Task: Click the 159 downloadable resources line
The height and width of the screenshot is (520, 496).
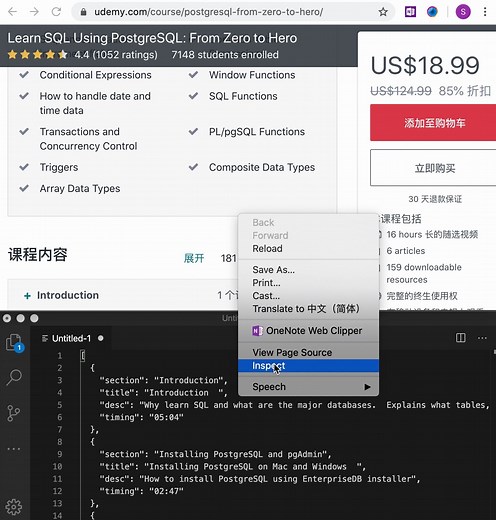Action: (424, 273)
